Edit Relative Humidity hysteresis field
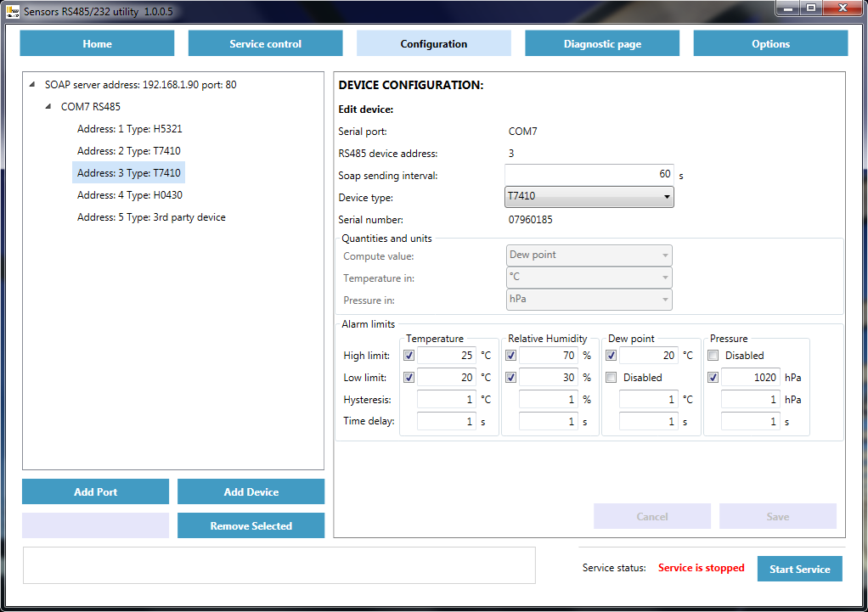 coord(548,400)
